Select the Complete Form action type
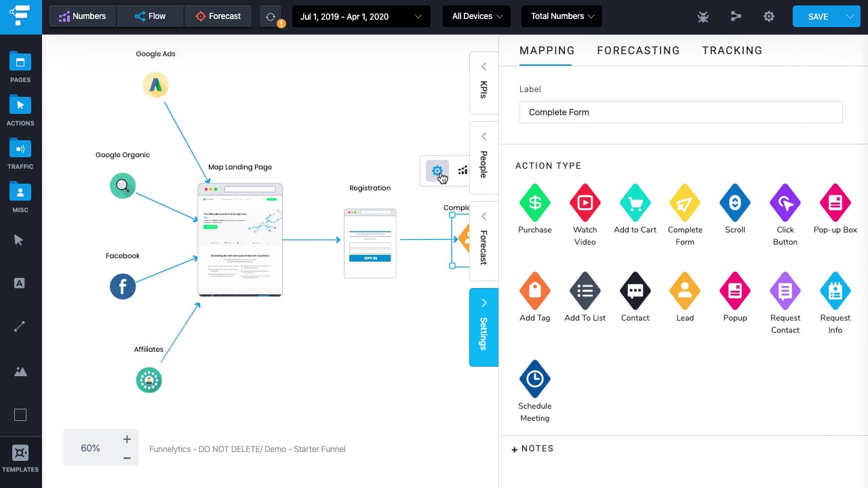868x488 pixels. pos(685,202)
